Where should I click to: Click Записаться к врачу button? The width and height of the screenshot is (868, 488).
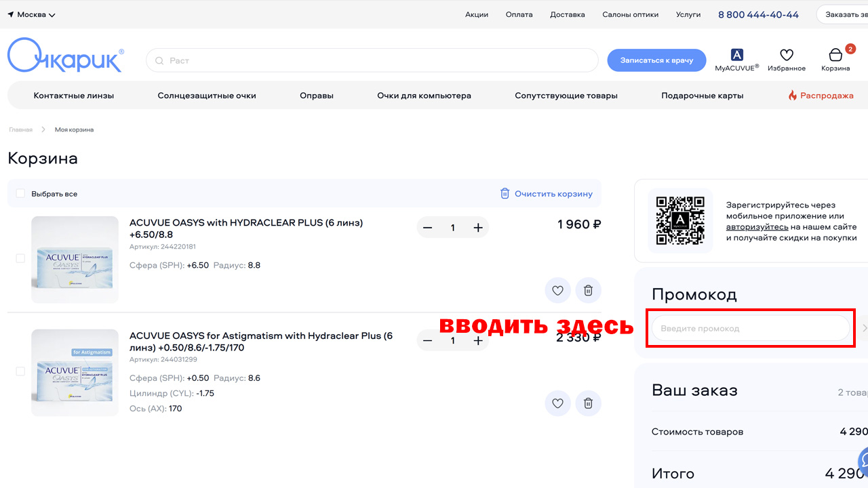656,60
